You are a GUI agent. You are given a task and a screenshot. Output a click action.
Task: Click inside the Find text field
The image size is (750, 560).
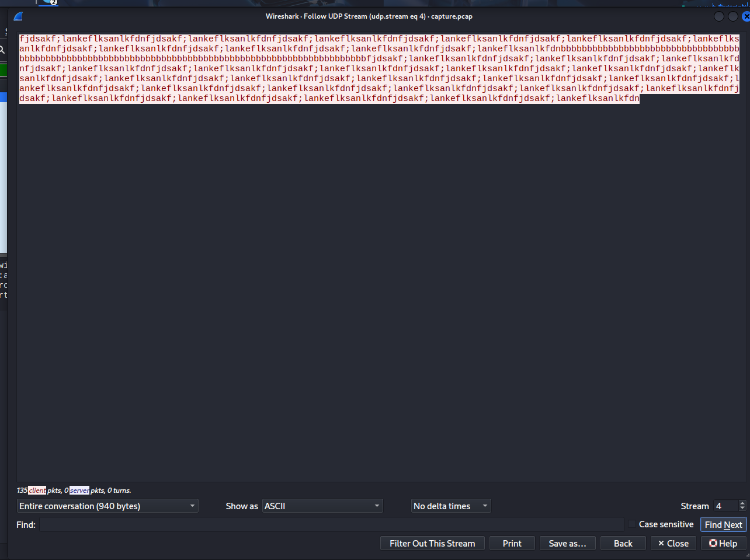click(331, 524)
